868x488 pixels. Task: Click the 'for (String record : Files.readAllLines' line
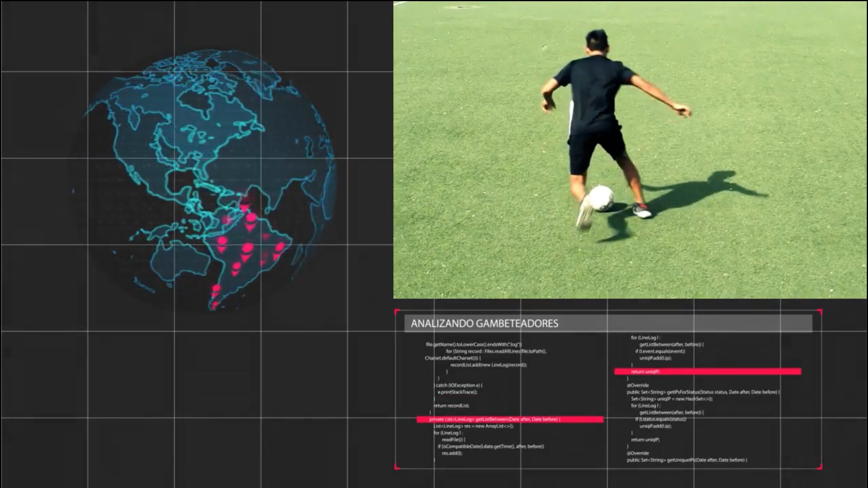pyautogui.click(x=496, y=351)
